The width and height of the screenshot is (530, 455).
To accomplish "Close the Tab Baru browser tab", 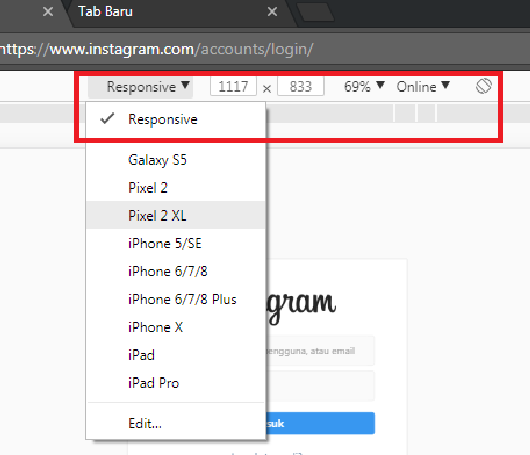I will 272,12.
